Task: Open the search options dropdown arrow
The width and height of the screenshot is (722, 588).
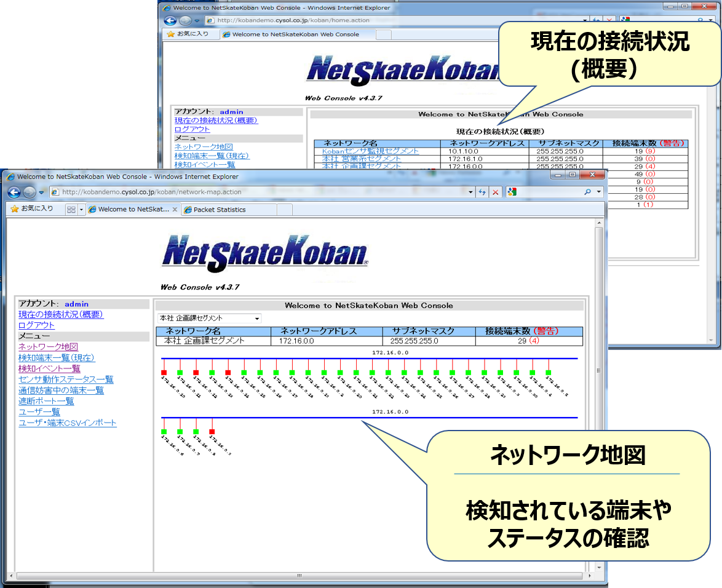Action: [598, 191]
